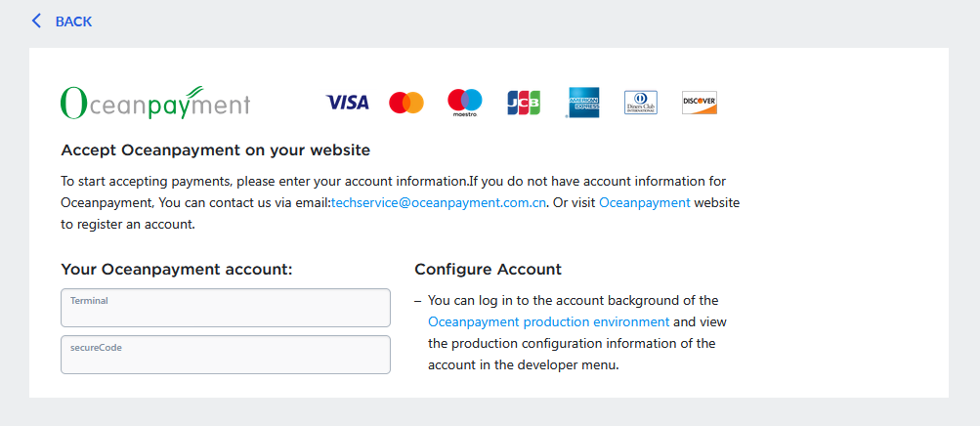
Task: Click the 'Configure Account' heading
Action: pyautogui.click(x=488, y=269)
